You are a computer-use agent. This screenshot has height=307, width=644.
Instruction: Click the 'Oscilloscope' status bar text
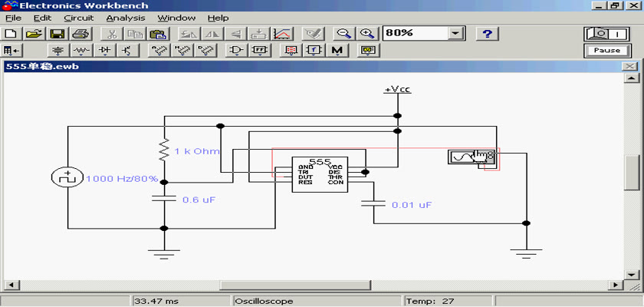(x=264, y=302)
